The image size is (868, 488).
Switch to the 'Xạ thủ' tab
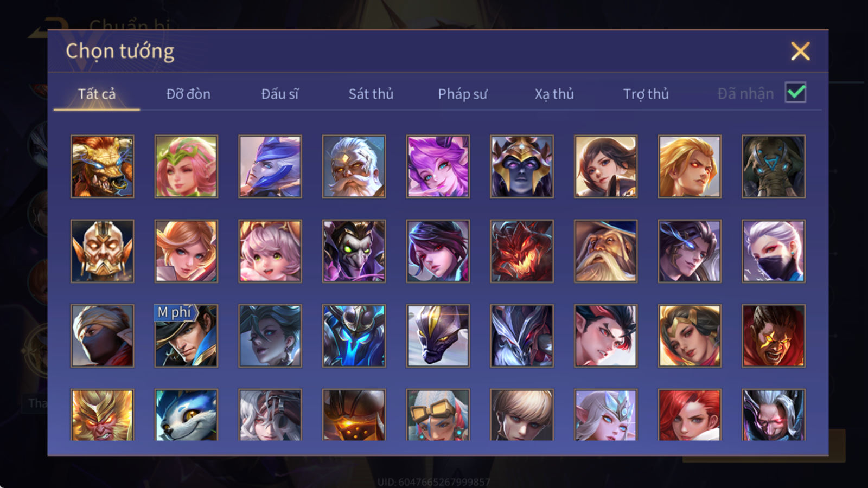pos(554,94)
